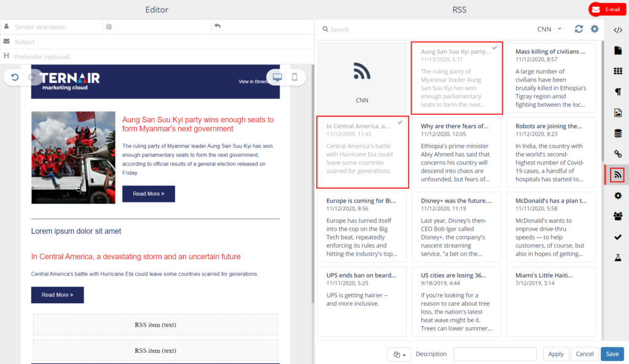Open the settings gear icon in sidebar
The height and width of the screenshot is (364, 629).
pyautogui.click(x=618, y=196)
